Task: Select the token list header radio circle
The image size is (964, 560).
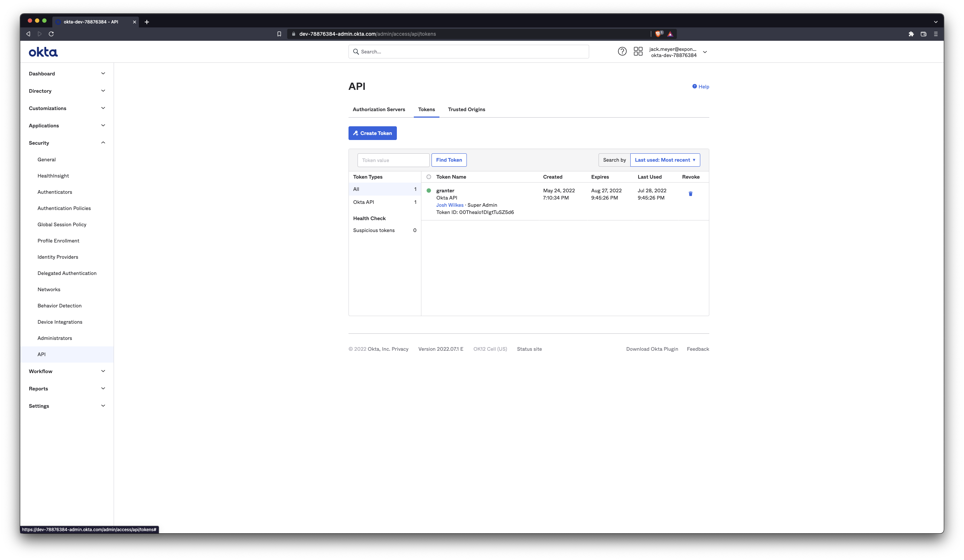Action: tap(429, 177)
